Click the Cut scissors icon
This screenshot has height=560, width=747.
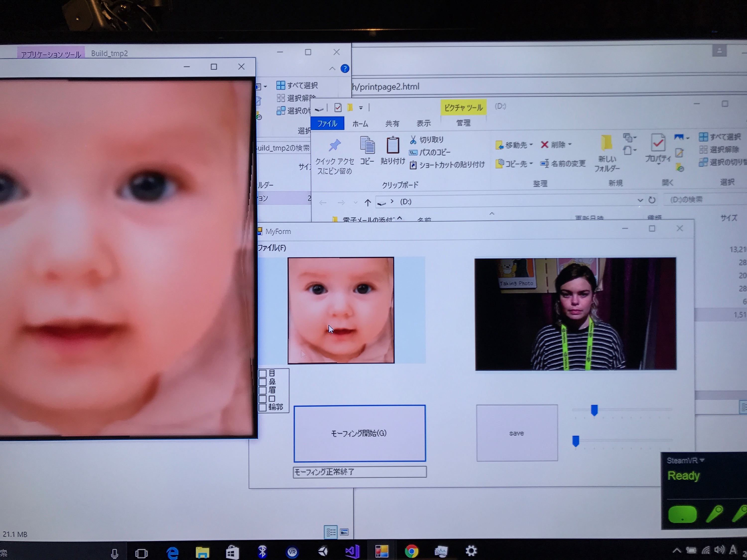click(413, 140)
